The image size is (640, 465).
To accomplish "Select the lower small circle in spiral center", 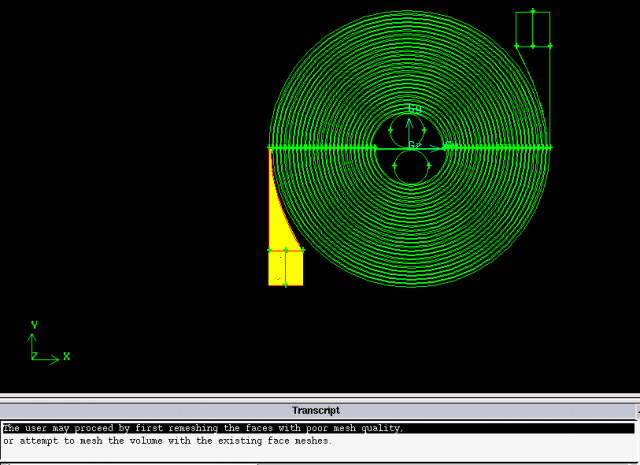I will [x=409, y=165].
